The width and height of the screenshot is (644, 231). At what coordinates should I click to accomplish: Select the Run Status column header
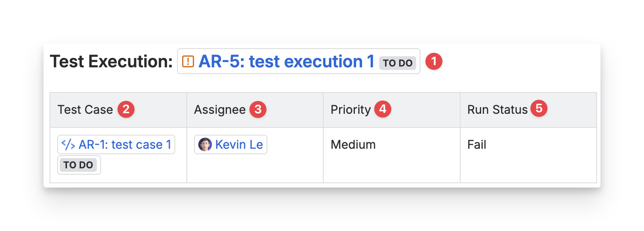click(497, 110)
